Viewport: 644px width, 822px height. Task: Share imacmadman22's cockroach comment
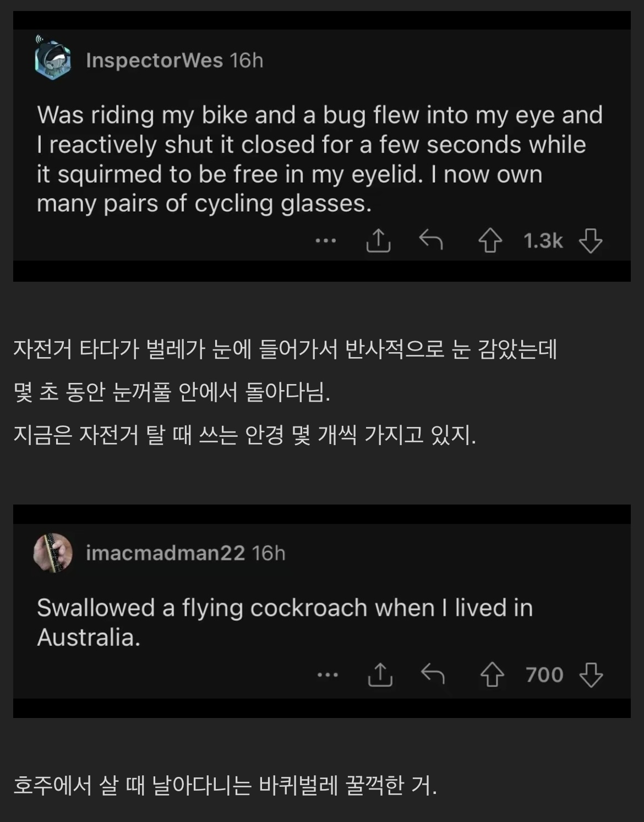pos(380,675)
